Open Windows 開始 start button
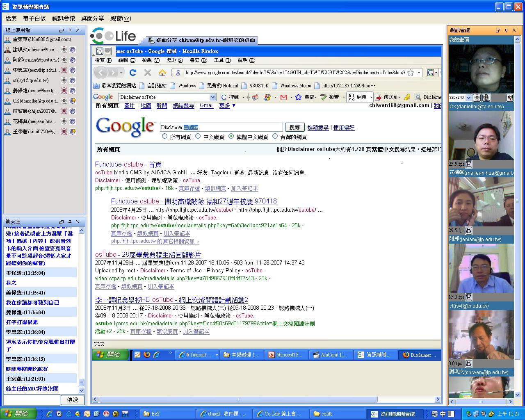This screenshot has height=420, width=525. pos(18,414)
